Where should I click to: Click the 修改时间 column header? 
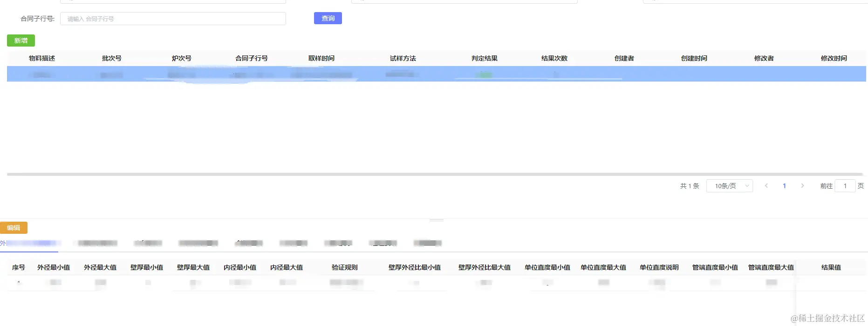click(834, 58)
